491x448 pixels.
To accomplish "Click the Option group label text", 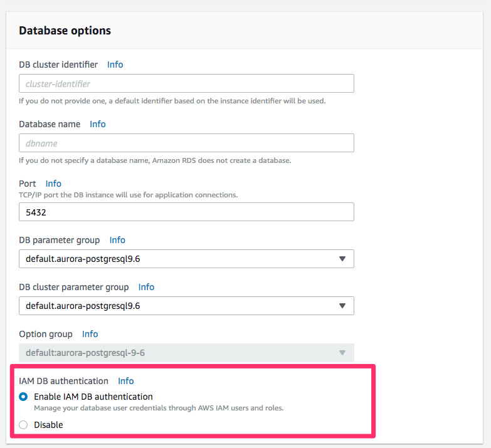I will click(x=46, y=334).
